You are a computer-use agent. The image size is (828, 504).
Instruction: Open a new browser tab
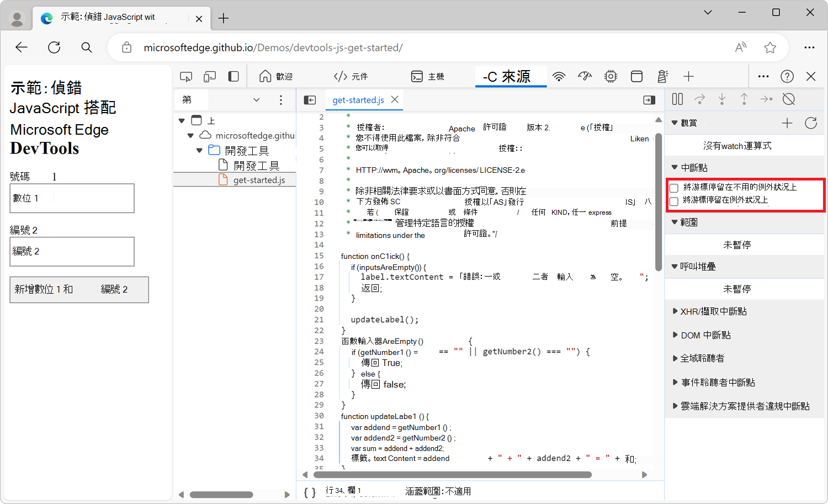224,18
